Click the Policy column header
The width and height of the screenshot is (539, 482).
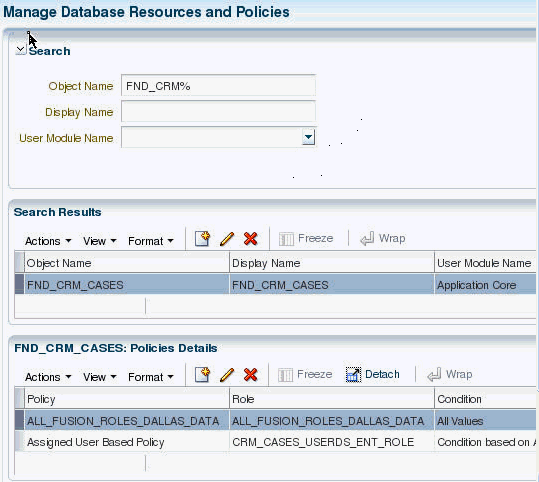coord(126,399)
